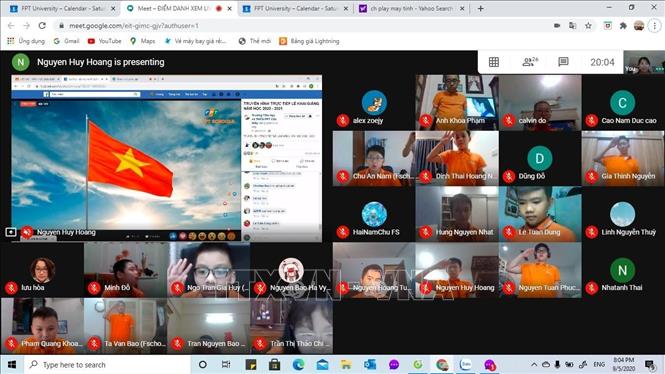Go back in browser history
665x374 pixels.
pos(11,25)
